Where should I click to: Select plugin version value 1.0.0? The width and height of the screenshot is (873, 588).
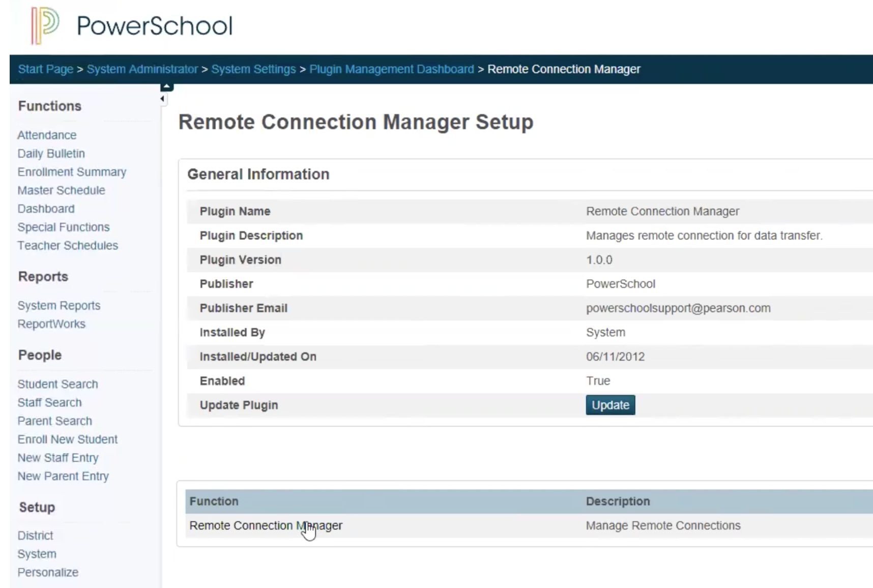click(x=599, y=260)
